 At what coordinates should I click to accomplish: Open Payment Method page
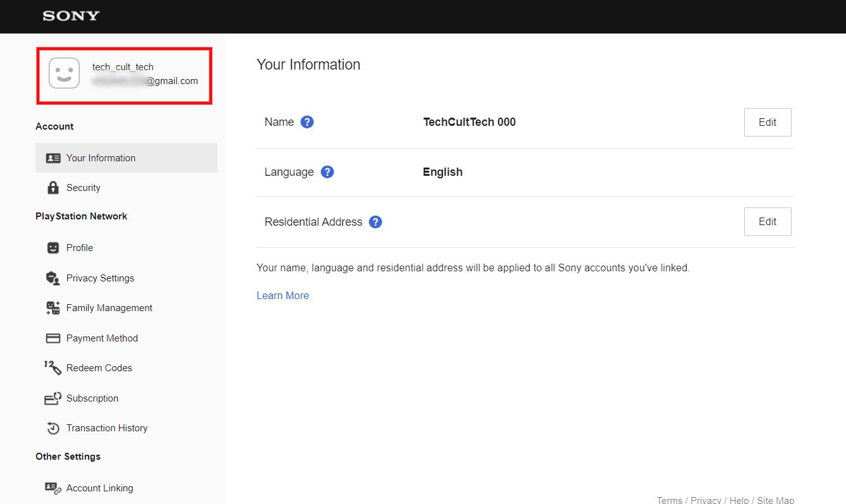127,338
